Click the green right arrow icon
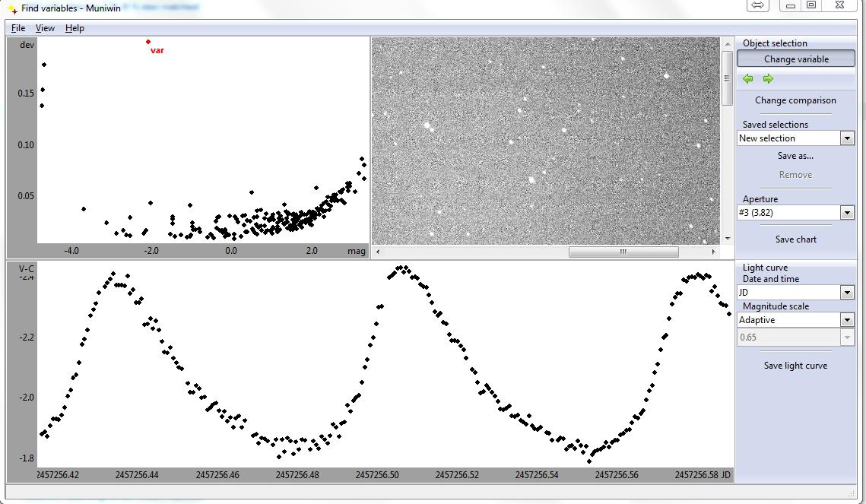The height and width of the screenshot is (504, 866). (768, 79)
